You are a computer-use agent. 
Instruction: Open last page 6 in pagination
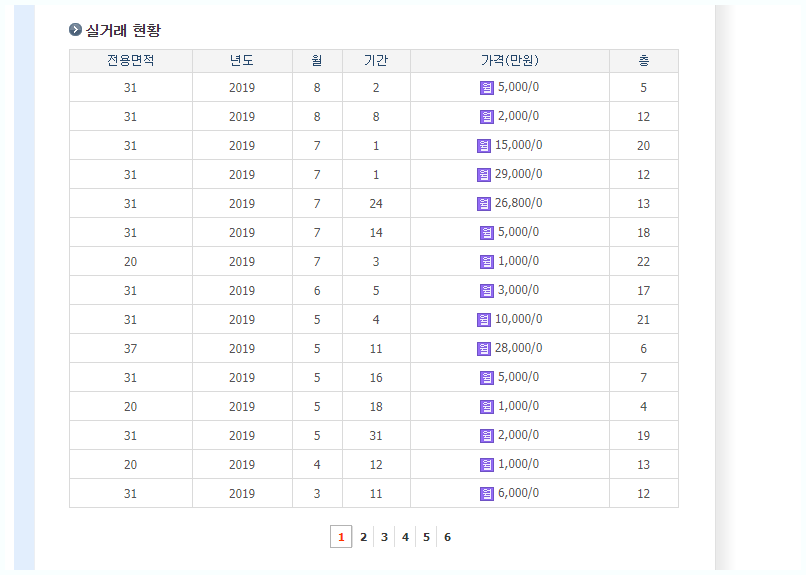pyautogui.click(x=447, y=537)
